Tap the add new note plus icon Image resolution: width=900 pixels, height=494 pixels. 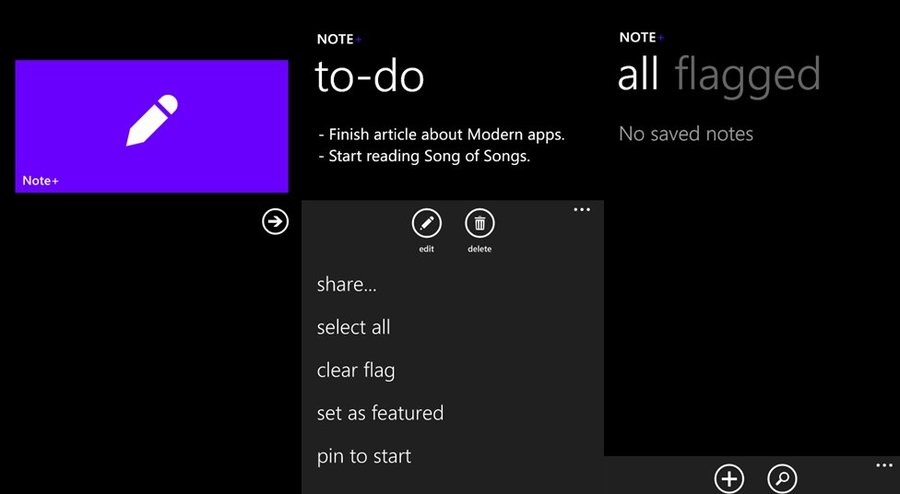point(729,479)
